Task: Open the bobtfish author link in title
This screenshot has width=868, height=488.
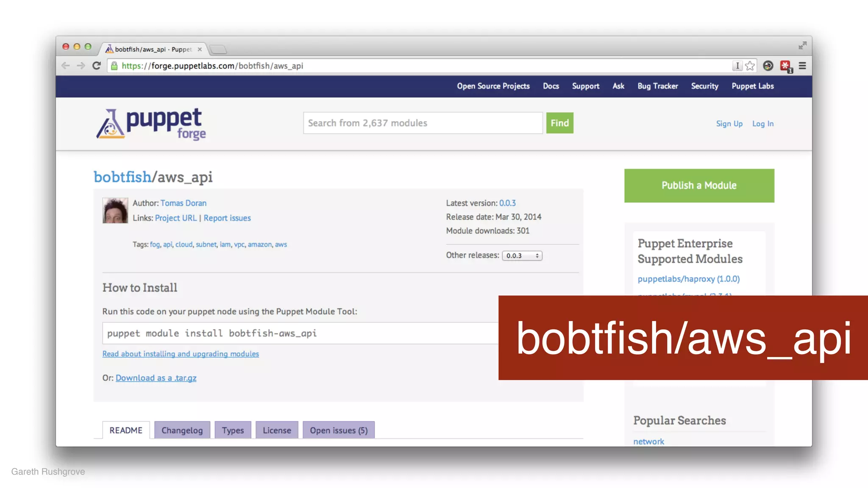Action: pyautogui.click(x=122, y=177)
